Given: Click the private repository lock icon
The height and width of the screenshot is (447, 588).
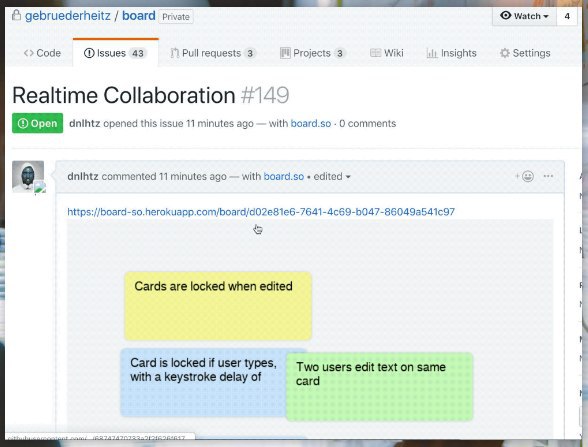Looking at the screenshot, I should 16,15.
